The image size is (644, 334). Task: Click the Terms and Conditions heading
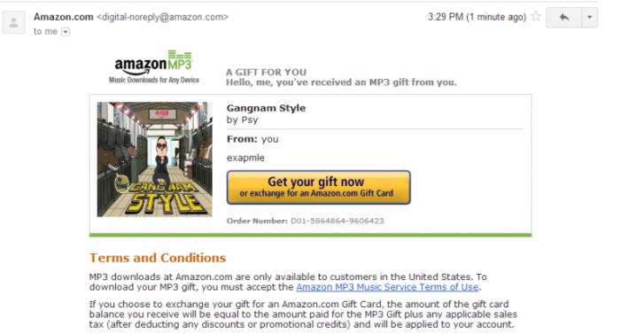tap(158, 258)
